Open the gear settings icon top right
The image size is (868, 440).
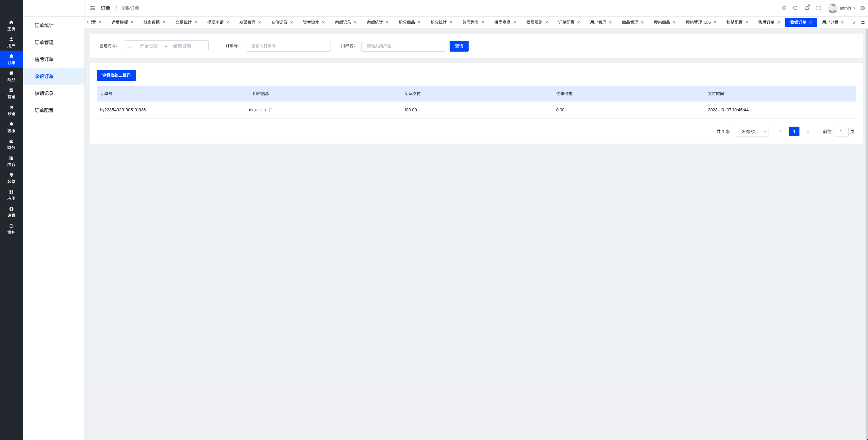pos(863,8)
